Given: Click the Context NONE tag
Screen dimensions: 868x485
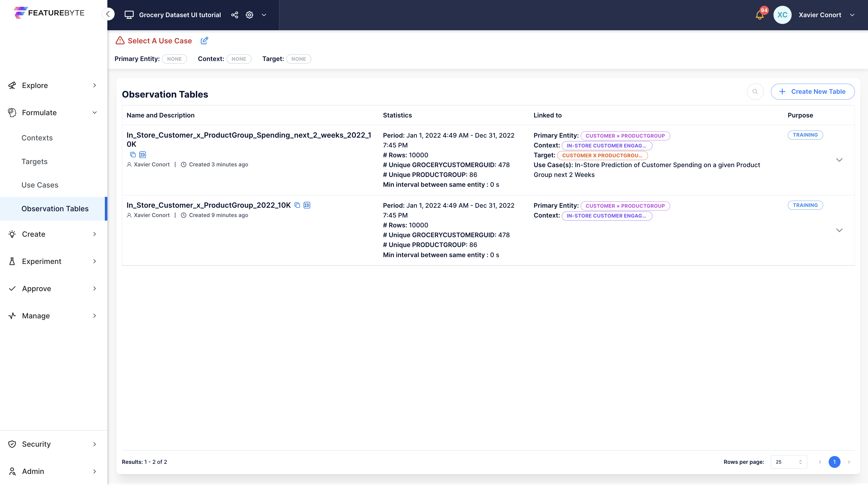Looking at the screenshot, I should click(239, 59).
